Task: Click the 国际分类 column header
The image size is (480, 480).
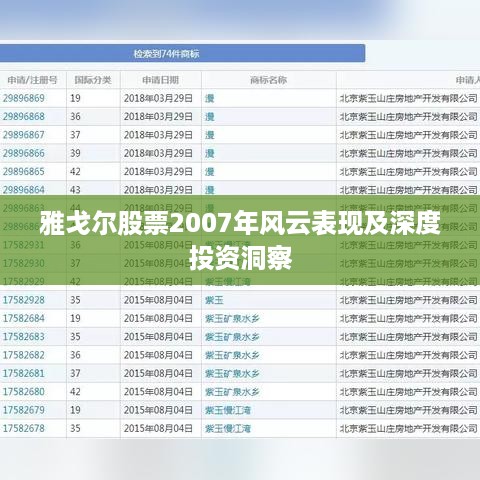Action: 93,80
